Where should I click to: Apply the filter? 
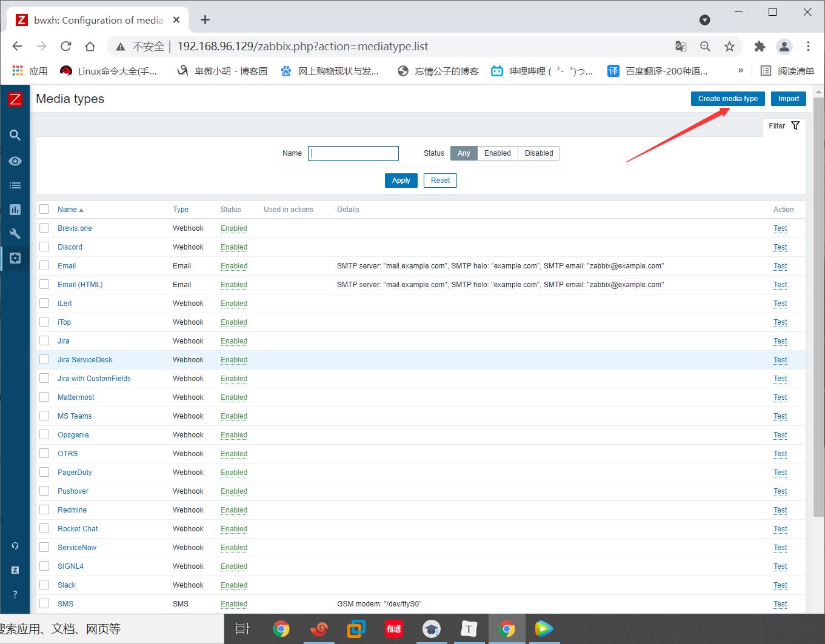point(401,181)
